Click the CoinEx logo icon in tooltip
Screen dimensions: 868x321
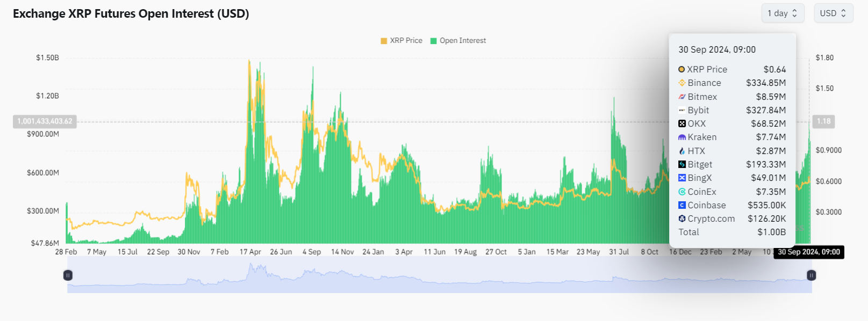click(682, 192)
